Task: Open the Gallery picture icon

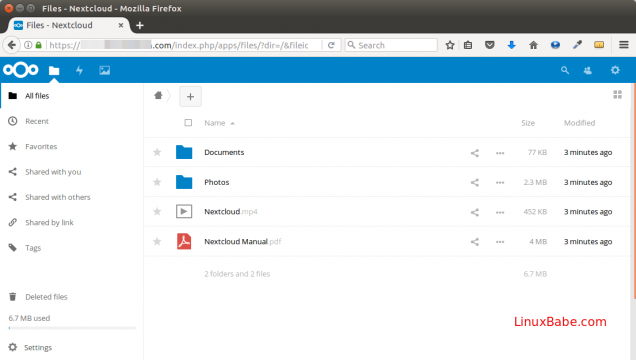Action: [105, 71]
